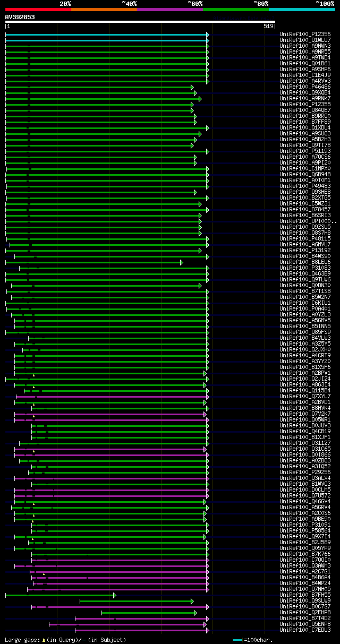340x644 pixels.
Task: Select UniRef100_B0C7S7 entry
Action: [x=305, y=606]
